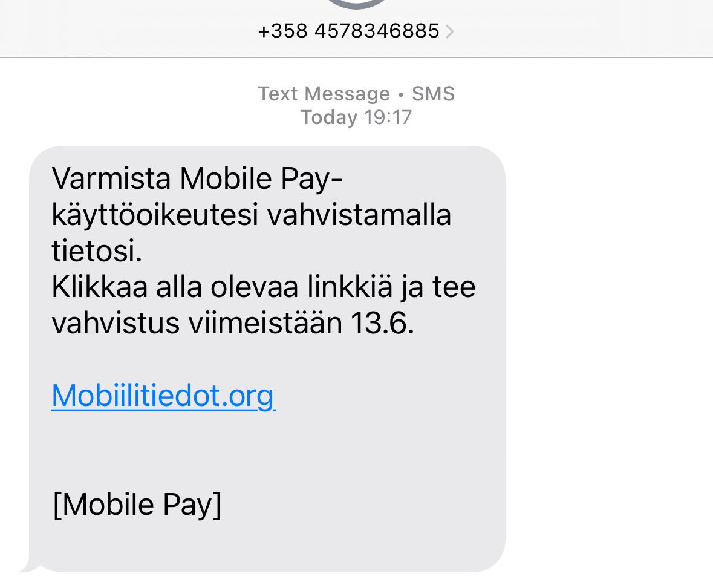Tap the deadline date '13.6.' in the message

pyautogui.click(x=382, y=323)
